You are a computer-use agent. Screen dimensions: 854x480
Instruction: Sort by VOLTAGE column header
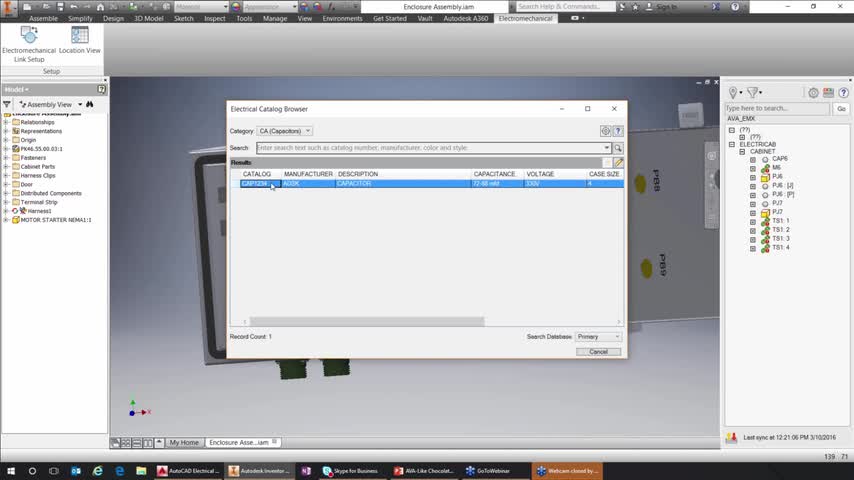pos(540,174)
